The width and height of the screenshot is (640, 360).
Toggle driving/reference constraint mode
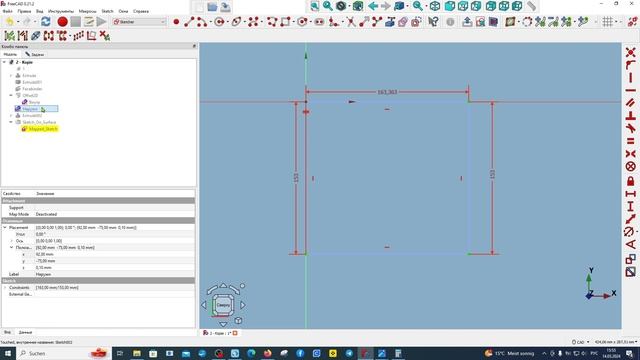[x=631, y=259]
